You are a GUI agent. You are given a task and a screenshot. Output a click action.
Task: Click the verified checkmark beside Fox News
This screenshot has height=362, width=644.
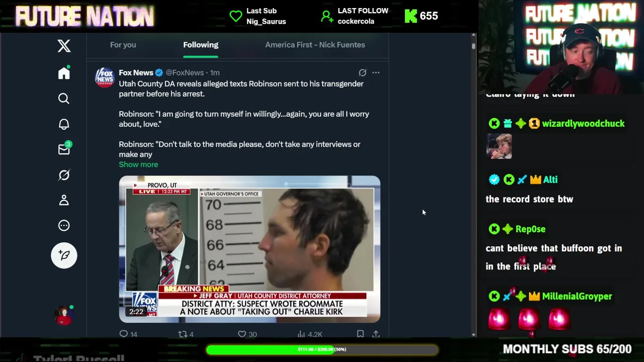click(x=159, y=72)
